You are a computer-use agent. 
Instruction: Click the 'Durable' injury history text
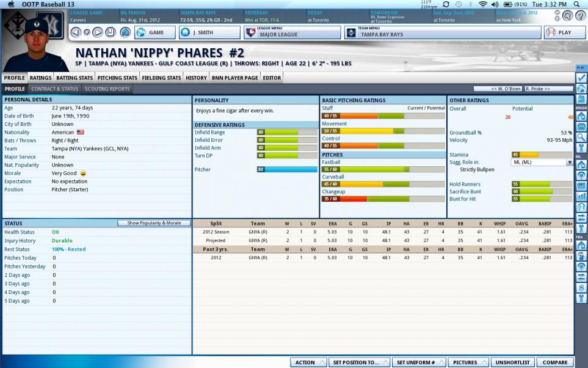tap(62, 241)
